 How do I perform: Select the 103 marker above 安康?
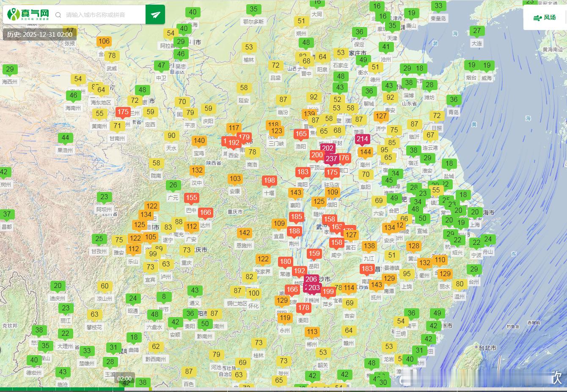pyautogui.click(x=235, y=179)
